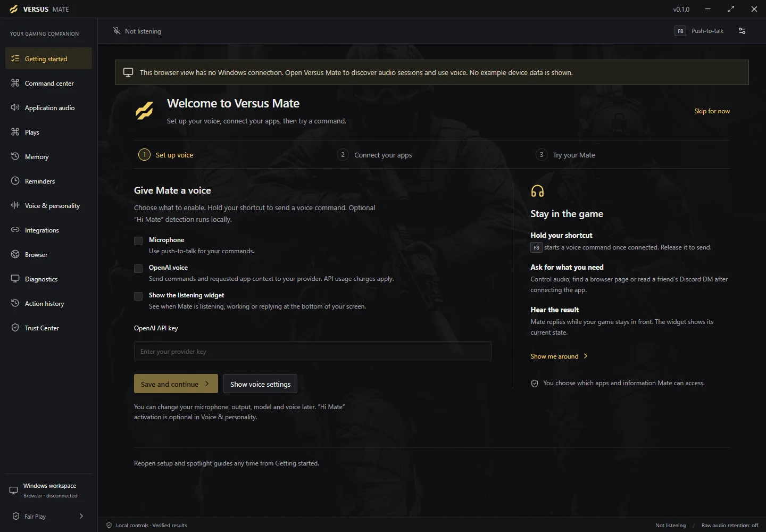766x532 pixels.
Task: Click the Getting started checklist icon
Action: (15, 59)
